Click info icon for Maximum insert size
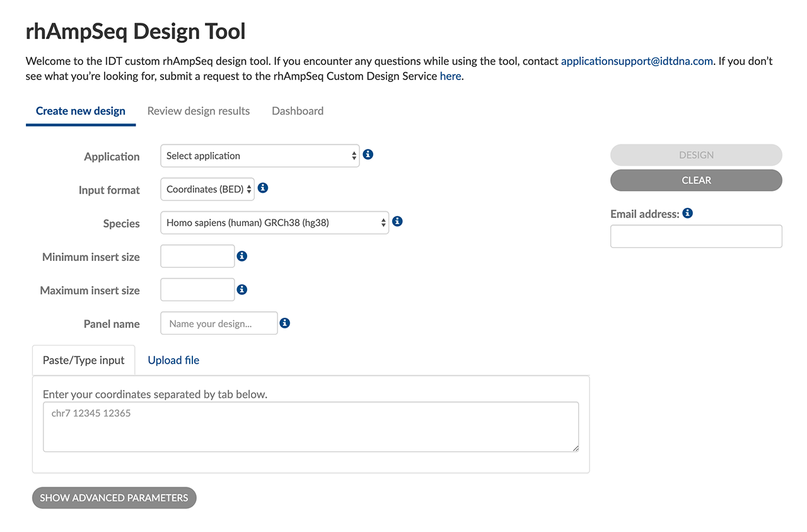Viewport: 807px width, 532px height. pyautogui.click(x=241, y=289)
